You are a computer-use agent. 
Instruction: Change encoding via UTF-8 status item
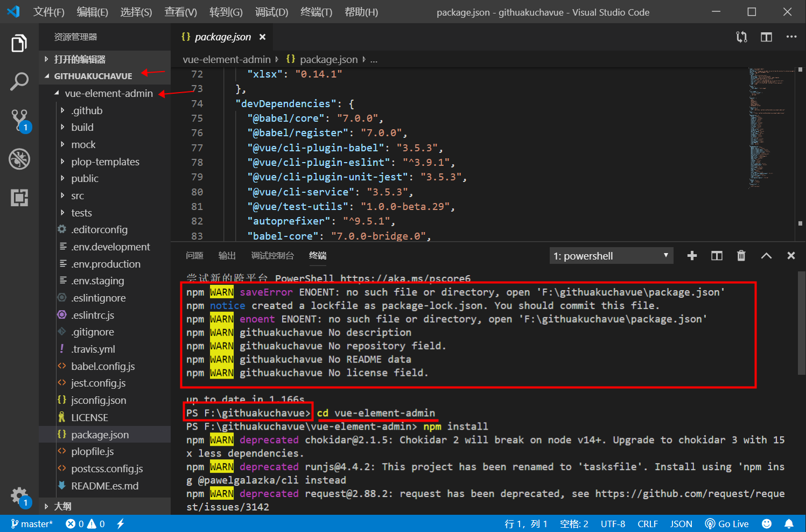(613, 524)
